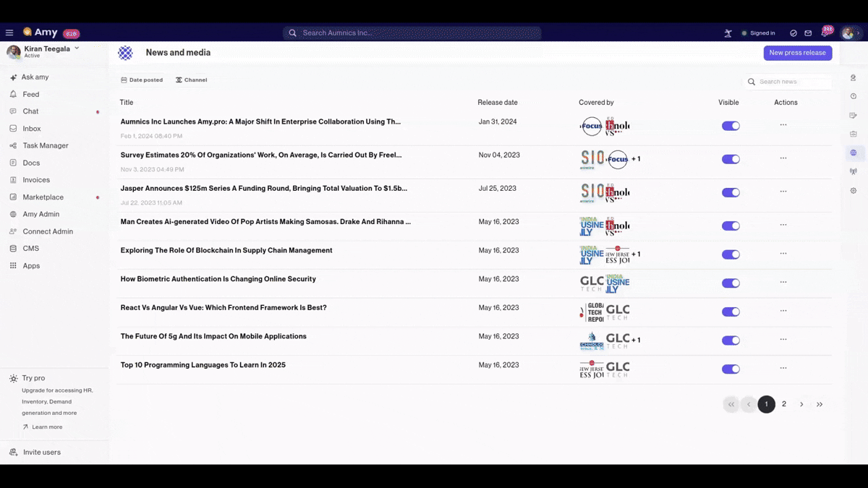Open the settings gear in right sidebar
This screenshot has height=488, width=868.
(854, 191)
